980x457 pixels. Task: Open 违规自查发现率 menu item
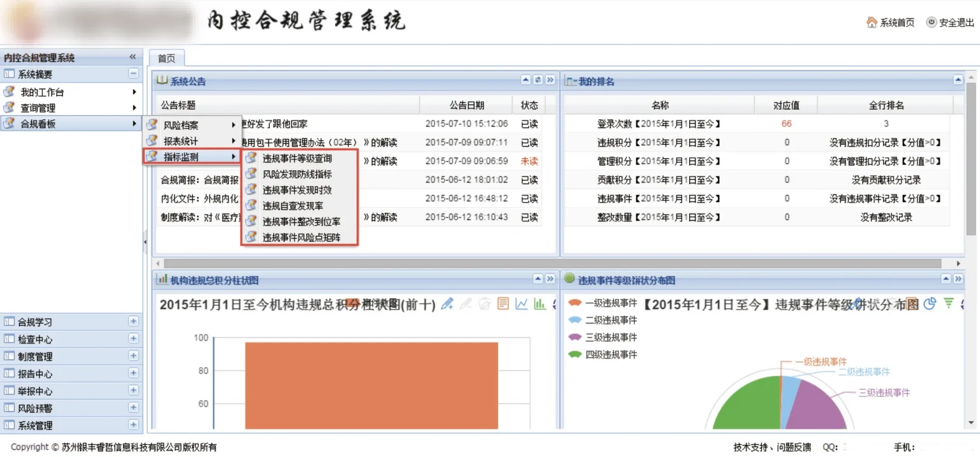(293, 206)
